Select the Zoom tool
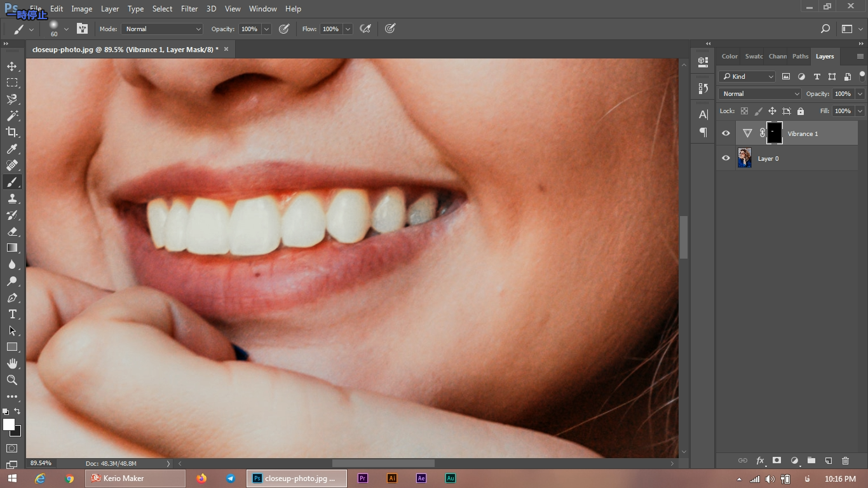This screenshot has height=488, width=868. 12,380
